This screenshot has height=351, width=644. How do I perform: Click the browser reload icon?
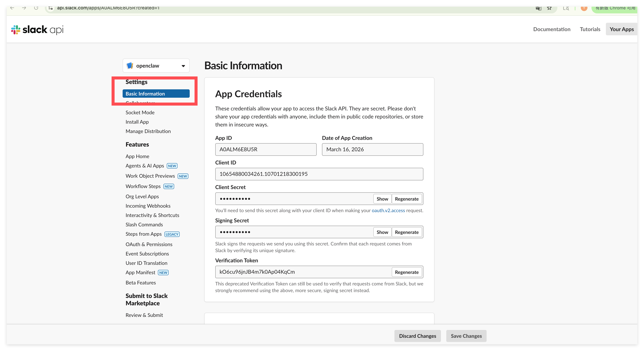[36, 8]
